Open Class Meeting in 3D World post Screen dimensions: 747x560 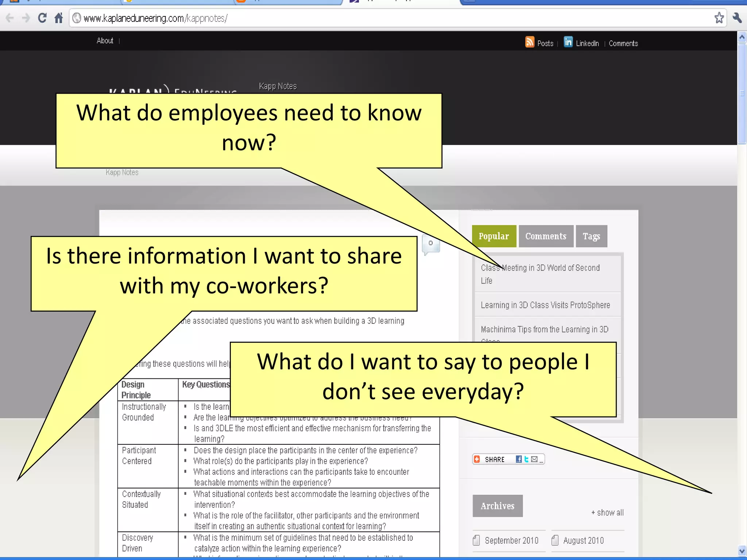540,274
